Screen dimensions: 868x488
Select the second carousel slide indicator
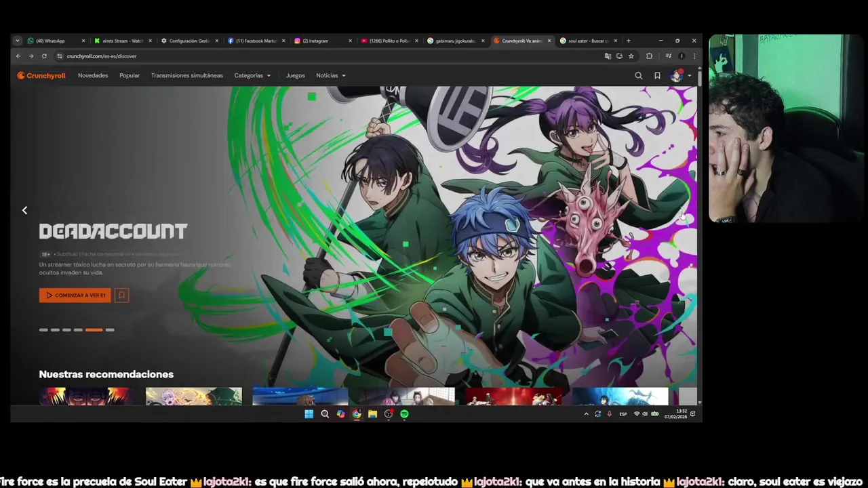[55, 330]
